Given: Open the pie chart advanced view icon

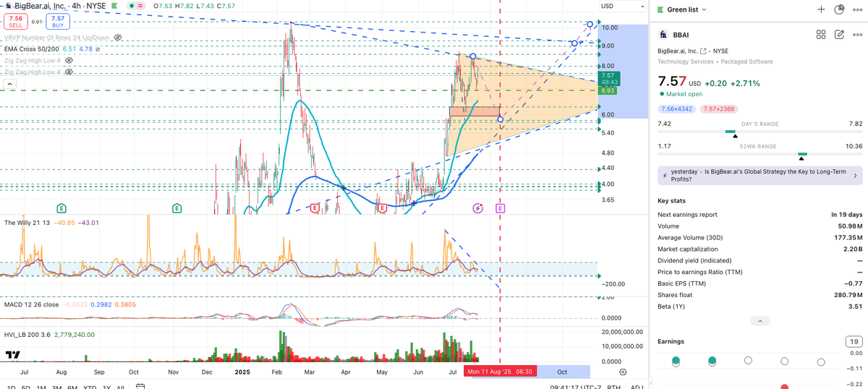Looking at the screenshot, I should click(x=839, y=9).
